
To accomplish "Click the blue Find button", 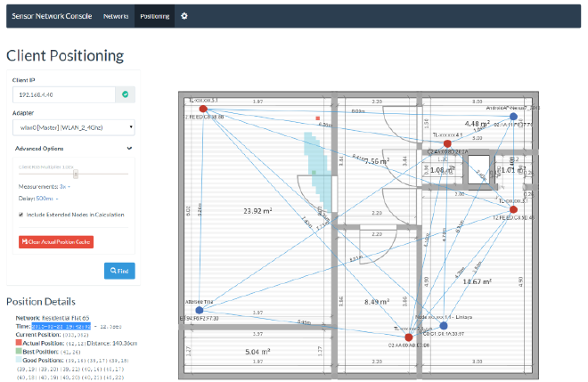I will pos(119,271).
